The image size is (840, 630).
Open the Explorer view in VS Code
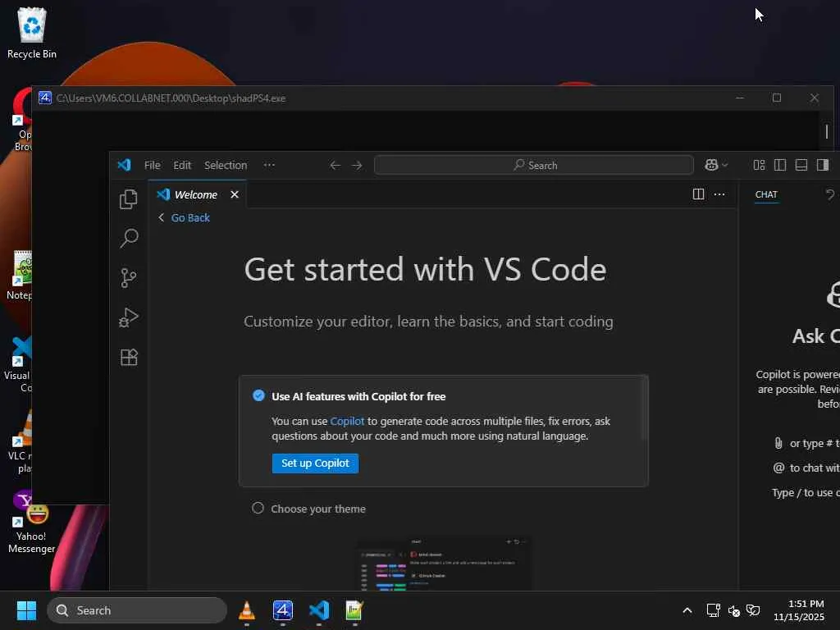129,199
